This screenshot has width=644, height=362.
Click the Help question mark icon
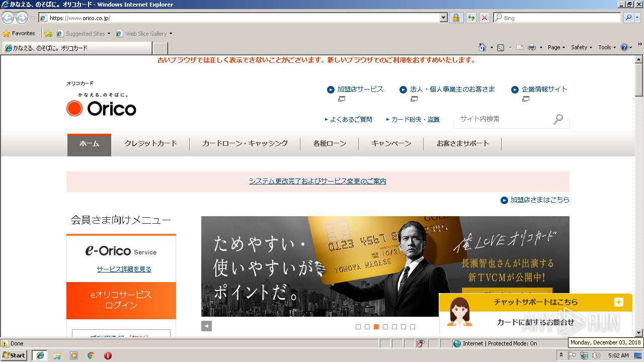[x=624, y=47]
